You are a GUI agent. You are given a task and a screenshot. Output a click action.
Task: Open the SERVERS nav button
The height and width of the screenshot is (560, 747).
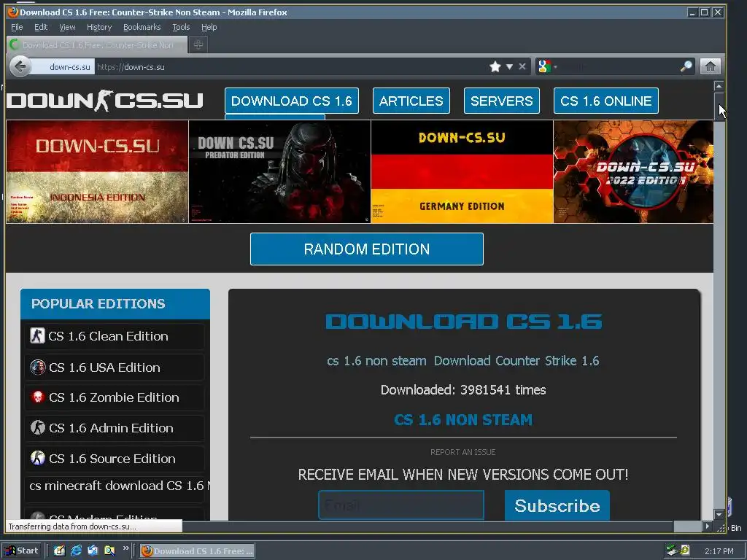click(502, 101)
